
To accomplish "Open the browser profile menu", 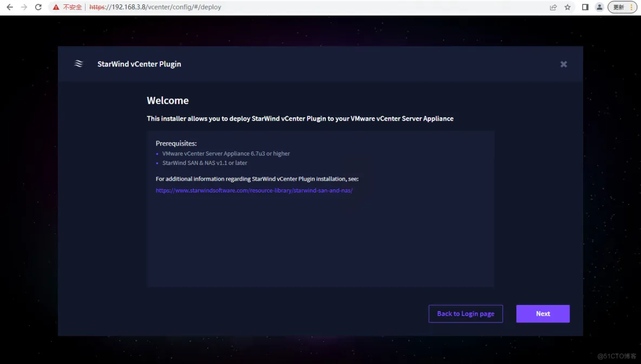I will [x=599, y=7].
